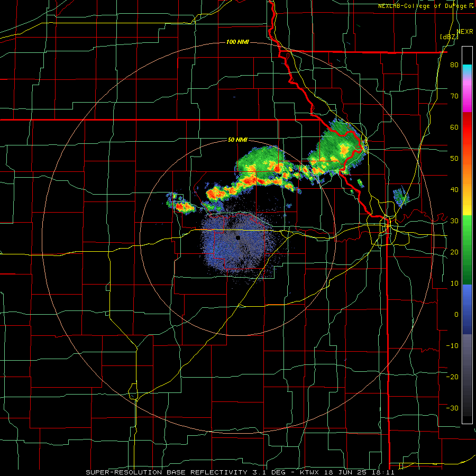This screenshot has height=476, width=476.
Task: Click the -10 dBZ legend value
Action: click(452, 346)
